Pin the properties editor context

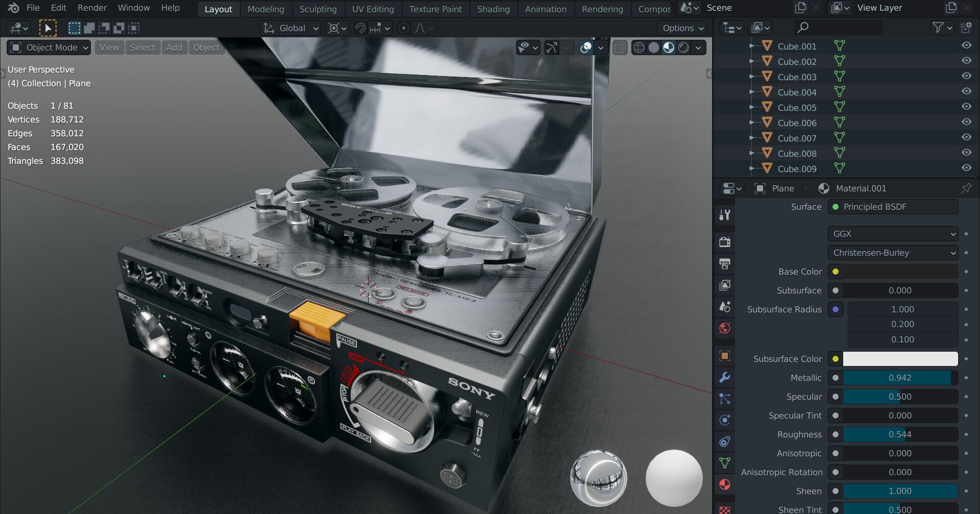(x=966, y=188)
